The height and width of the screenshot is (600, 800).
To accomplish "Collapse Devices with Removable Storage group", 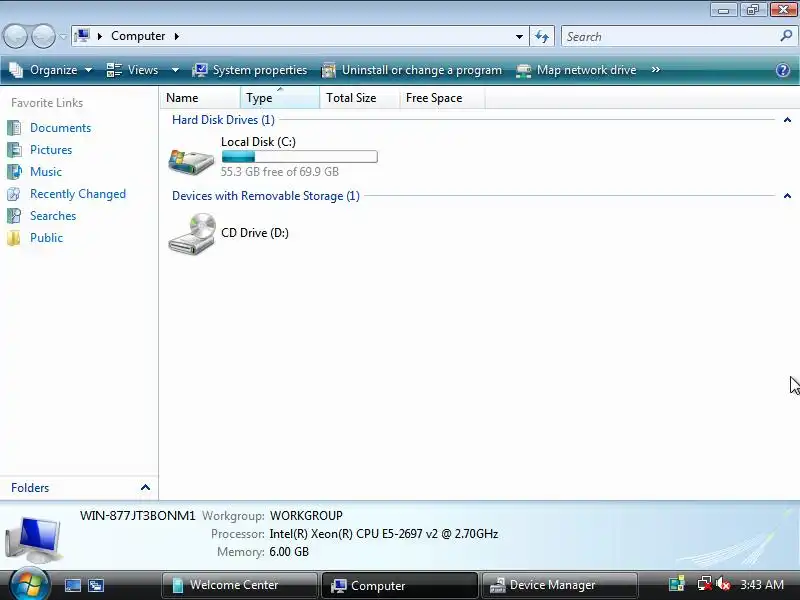I will [x=787, y=196].
